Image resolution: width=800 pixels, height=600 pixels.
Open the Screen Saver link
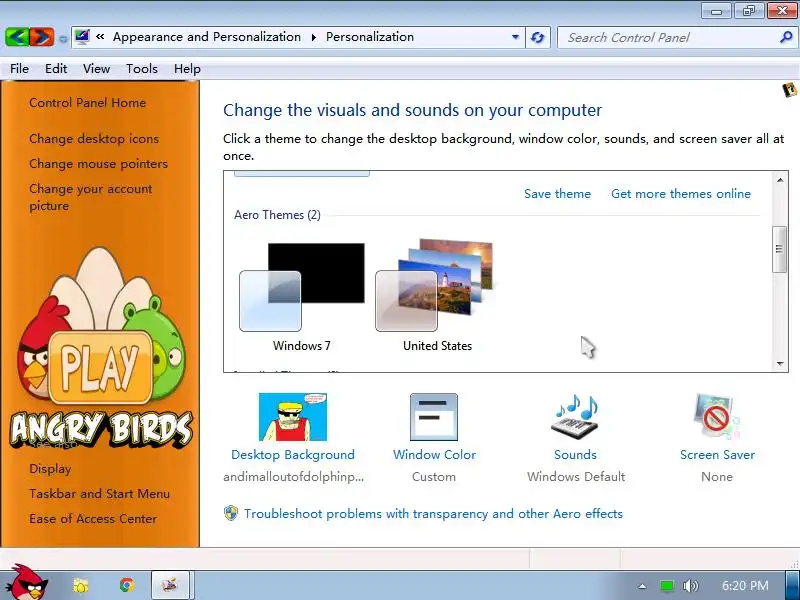coord(717,455)
